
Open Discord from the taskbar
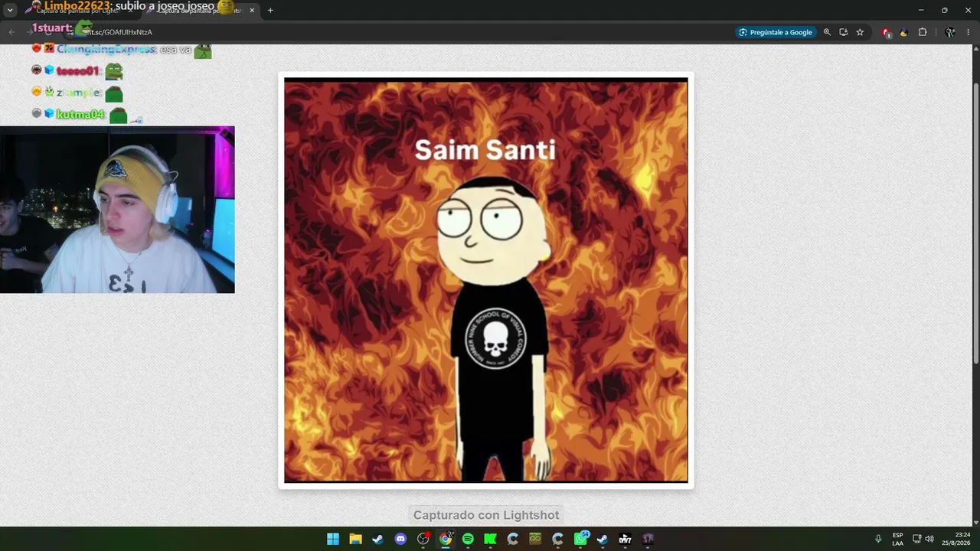point(400,539)
